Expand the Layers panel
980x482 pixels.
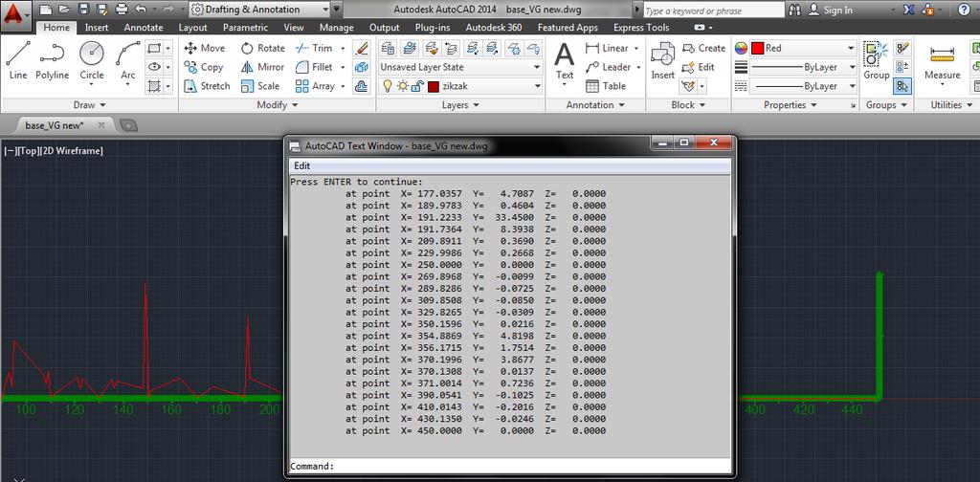click(x=460, y=105)
